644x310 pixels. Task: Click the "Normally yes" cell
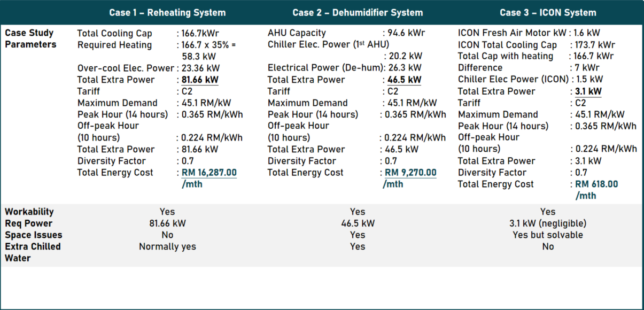tap(167, 247)
